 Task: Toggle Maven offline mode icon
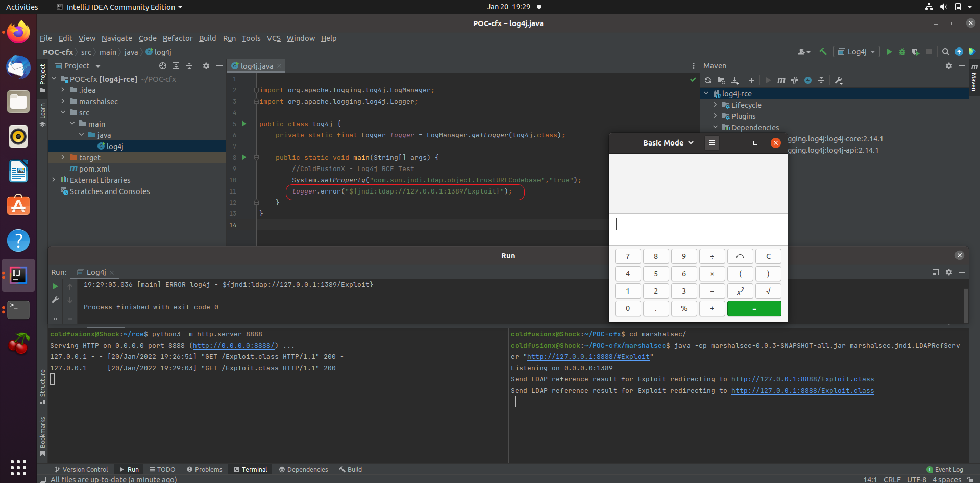pyautogui.click(x=795, y=80)
